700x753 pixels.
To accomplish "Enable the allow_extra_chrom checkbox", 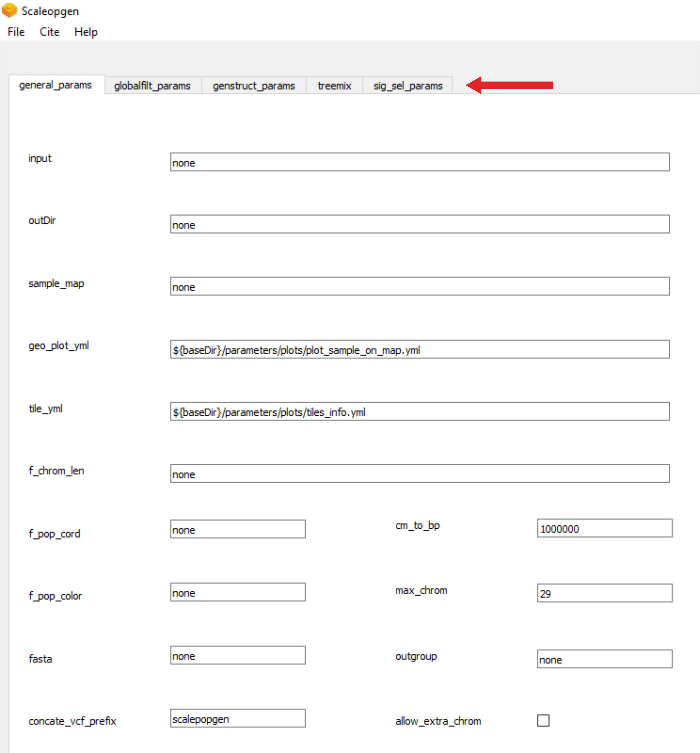I will point(543,720).
